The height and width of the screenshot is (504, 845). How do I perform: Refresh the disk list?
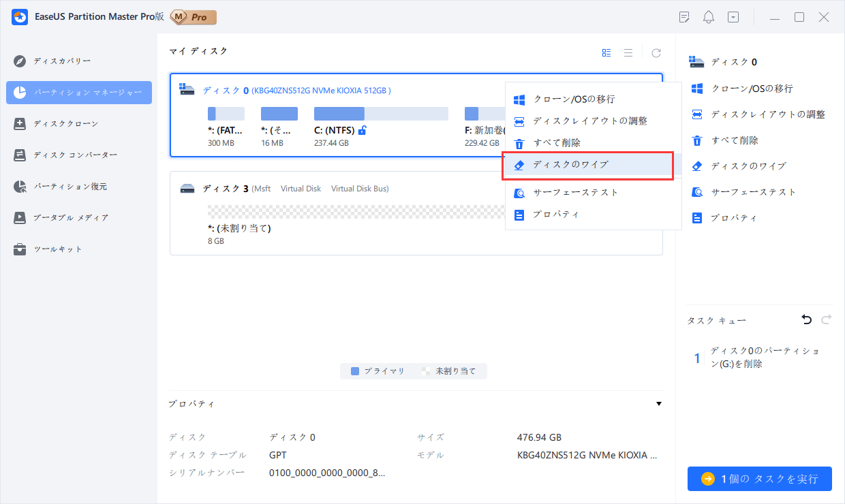[x=656, y=51]
